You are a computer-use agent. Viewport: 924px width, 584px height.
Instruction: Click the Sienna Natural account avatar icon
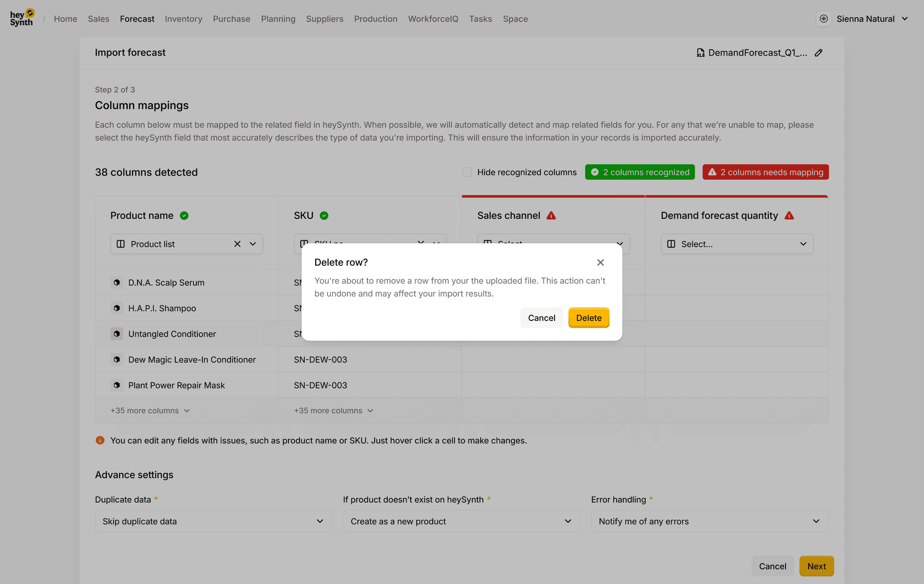pos(823,19)
